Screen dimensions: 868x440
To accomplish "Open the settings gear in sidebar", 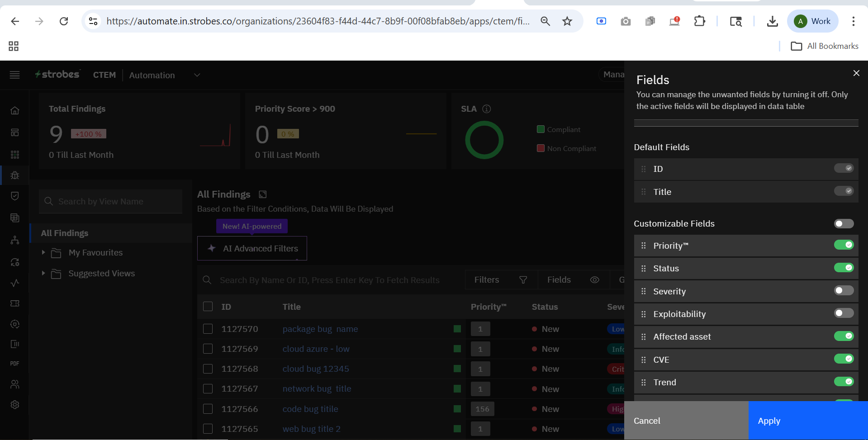I will coord(15,405).
